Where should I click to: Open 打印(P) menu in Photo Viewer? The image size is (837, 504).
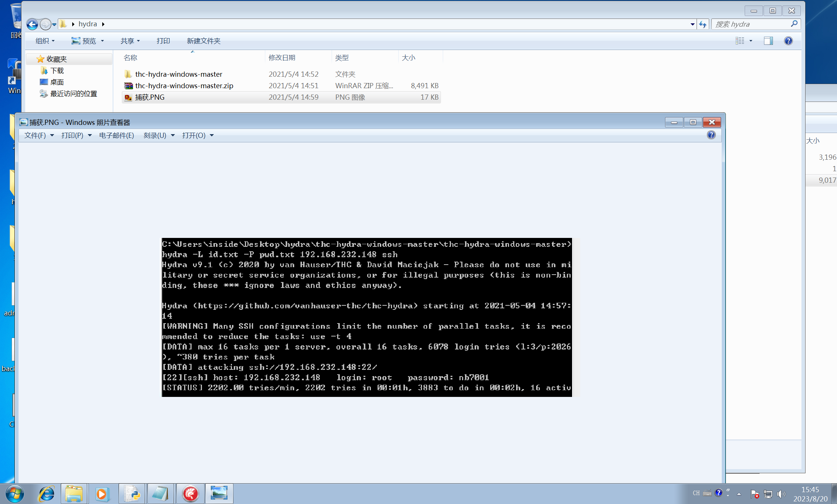76,135
